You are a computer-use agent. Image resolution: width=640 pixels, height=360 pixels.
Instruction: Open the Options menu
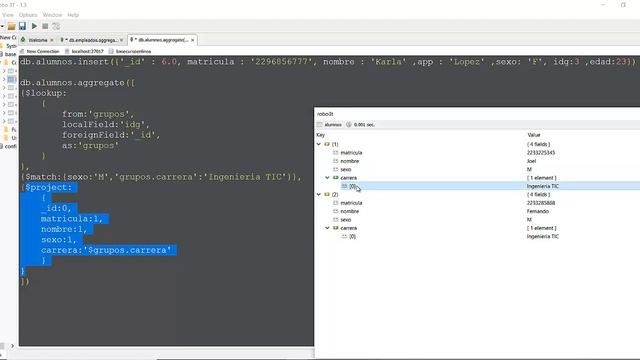28,15
